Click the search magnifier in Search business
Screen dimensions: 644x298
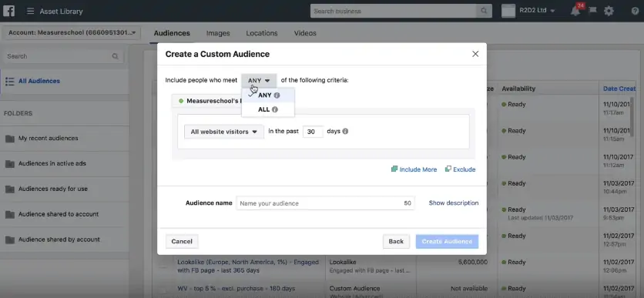tap(484, 11)
